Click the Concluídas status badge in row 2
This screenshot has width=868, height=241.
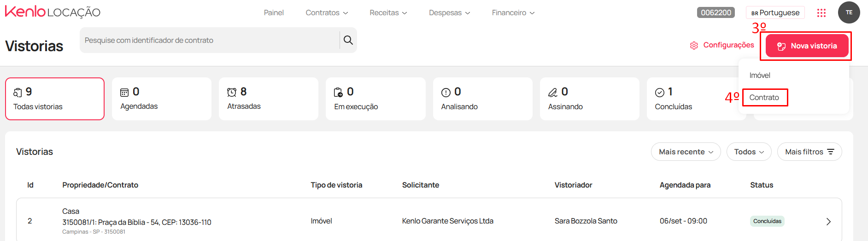pos(767,221)
